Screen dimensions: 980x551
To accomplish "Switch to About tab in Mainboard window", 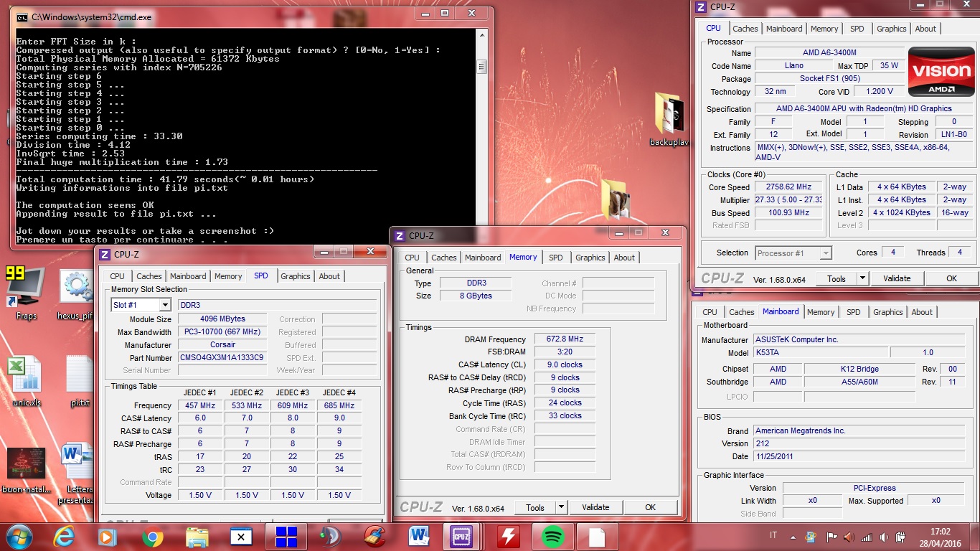I will (922, 312).
